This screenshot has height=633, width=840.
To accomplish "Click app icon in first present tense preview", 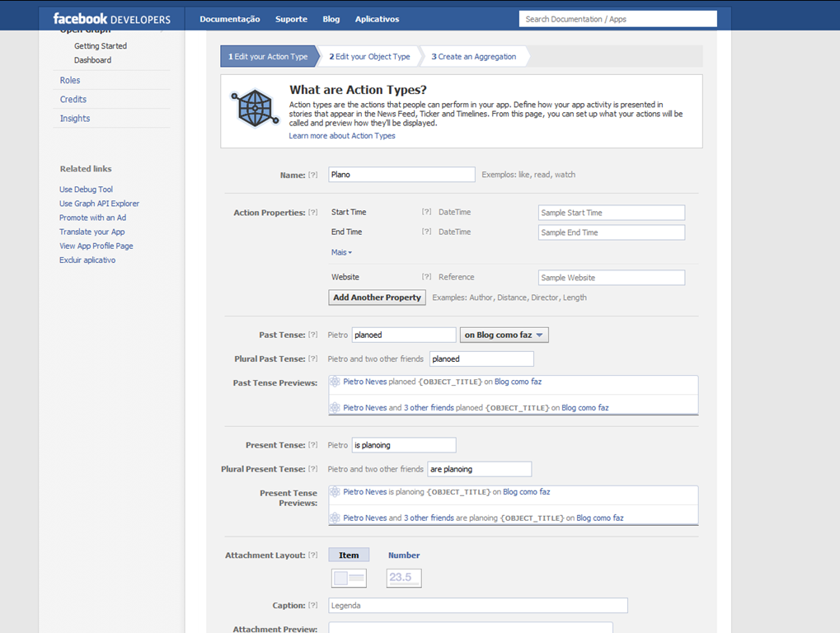I will coord(335,491).
